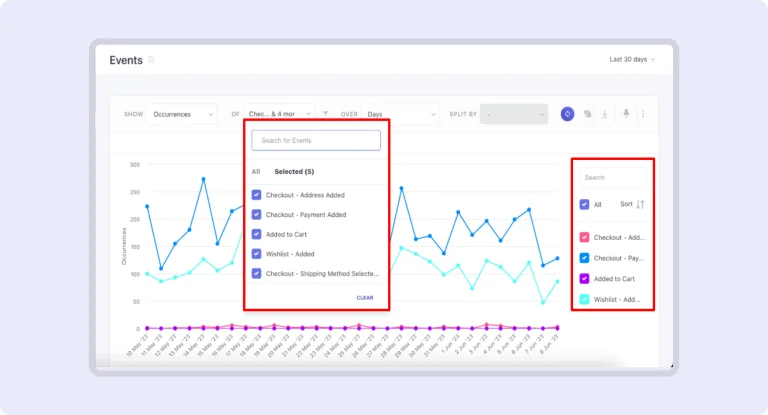Screen dimensions: 768x415
Task: Click the pin icon in toolbar
Action: (x=626, y=114)
